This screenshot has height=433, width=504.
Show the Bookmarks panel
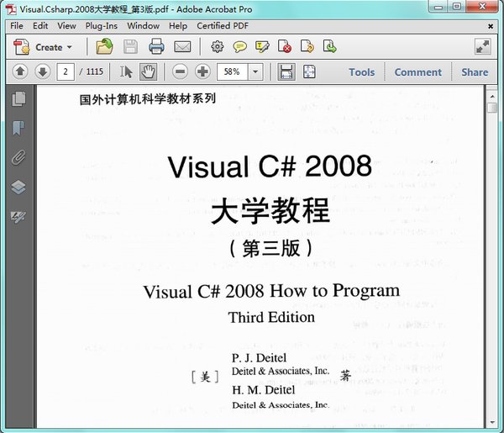click(x=19, y=128)
